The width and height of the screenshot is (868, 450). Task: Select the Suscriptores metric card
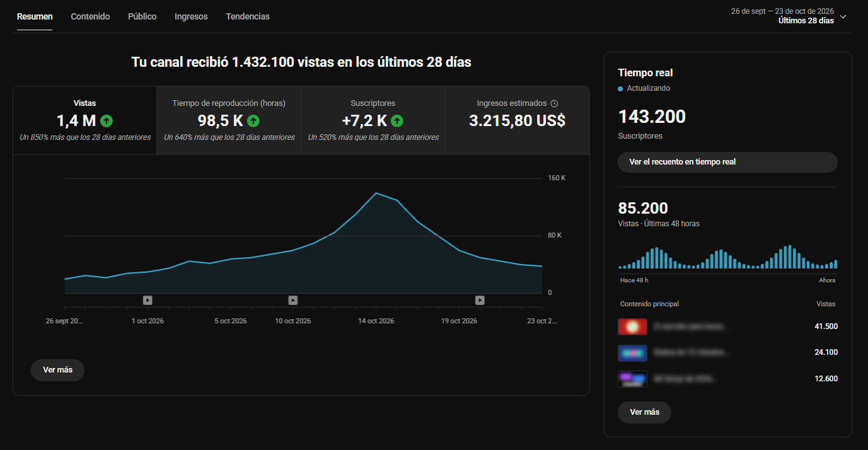[373, 120]
